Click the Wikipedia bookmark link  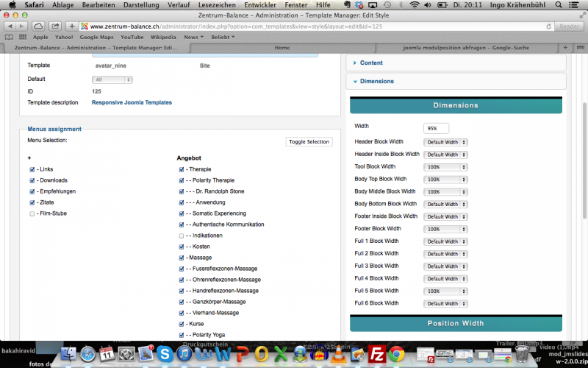point(162,36)
